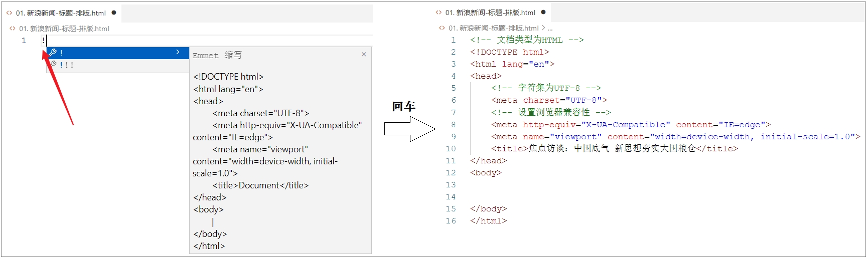Click the wrench icon beside the "!!!" suggestion
The width and height of the screenshot is (868, 259).
53,65
